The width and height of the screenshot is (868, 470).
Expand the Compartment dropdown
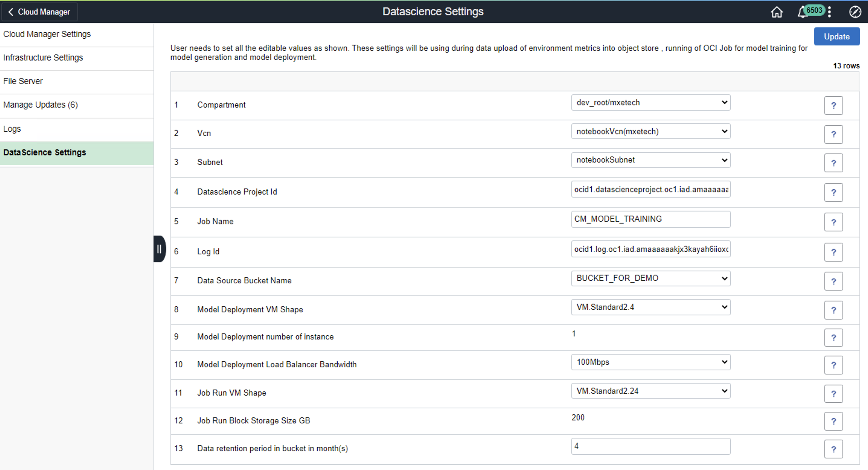click(x=651, y=102)
